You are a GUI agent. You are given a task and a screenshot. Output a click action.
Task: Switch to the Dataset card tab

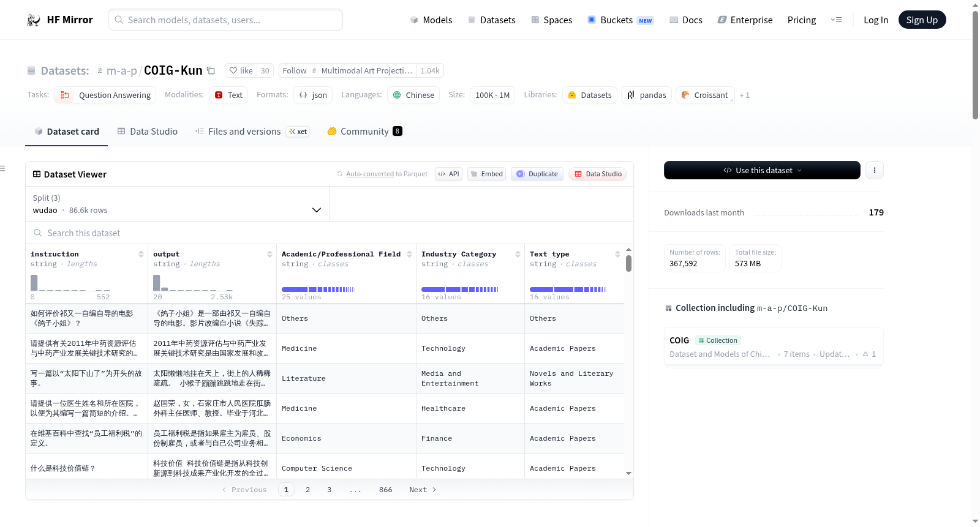coord(67,131)
